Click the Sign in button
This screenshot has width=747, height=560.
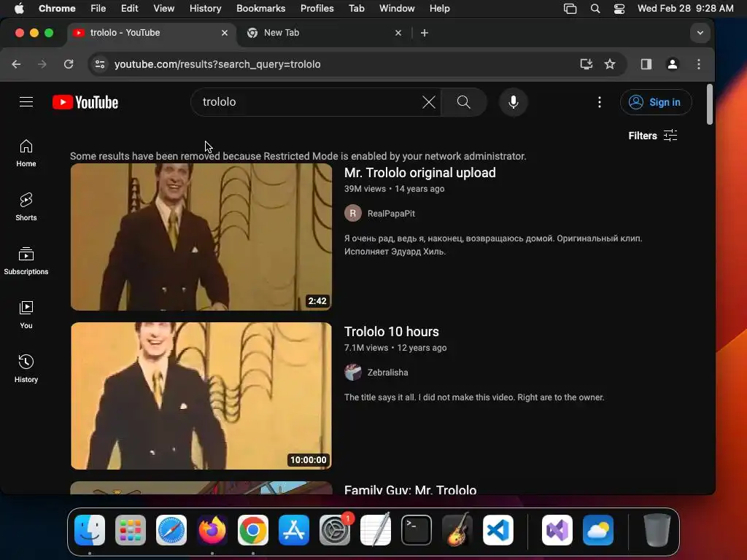[656, 102]
